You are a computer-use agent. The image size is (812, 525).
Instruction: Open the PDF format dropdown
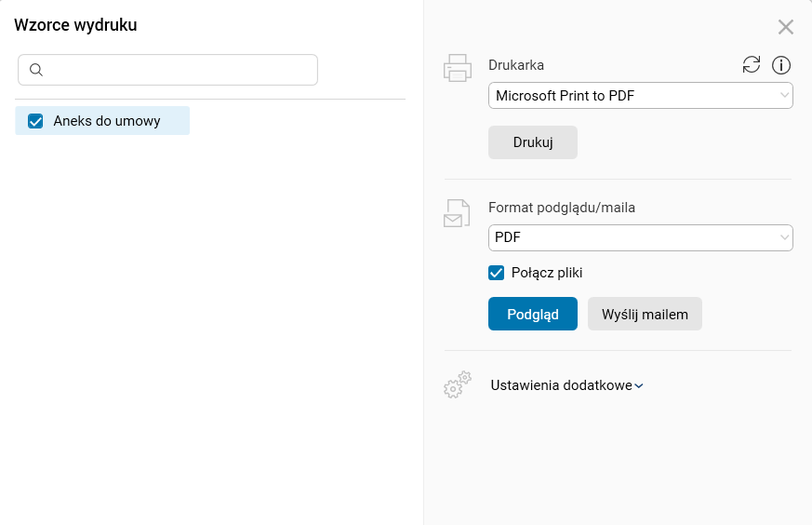[640, 237]
